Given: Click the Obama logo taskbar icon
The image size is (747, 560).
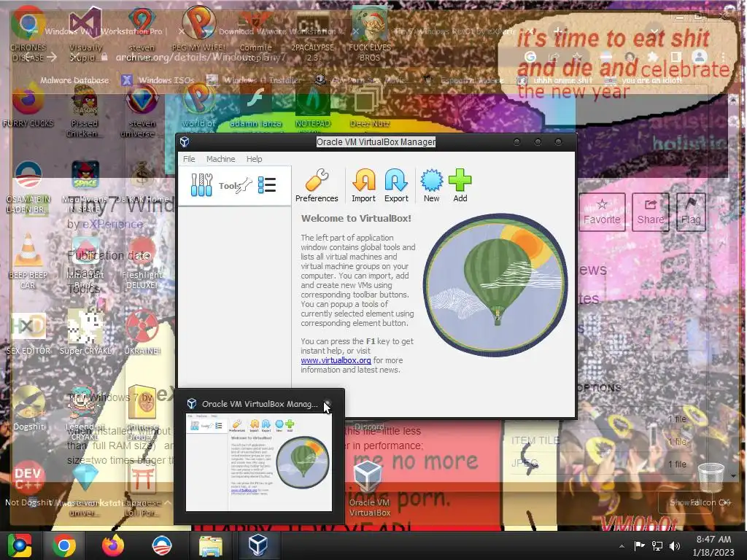Looking at the screenshot, I should click(x=161, y=545).
